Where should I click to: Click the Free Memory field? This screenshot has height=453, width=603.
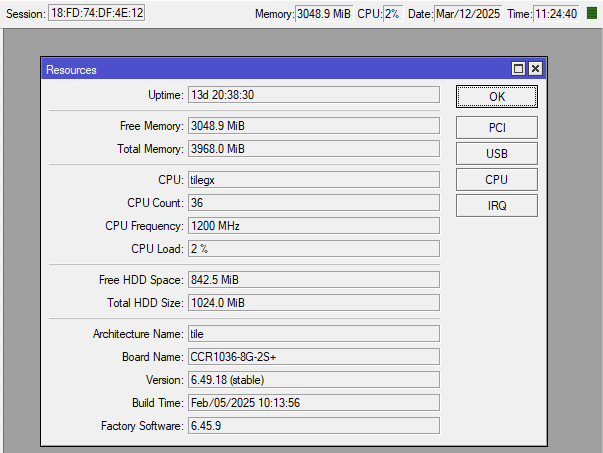(313, 126)
